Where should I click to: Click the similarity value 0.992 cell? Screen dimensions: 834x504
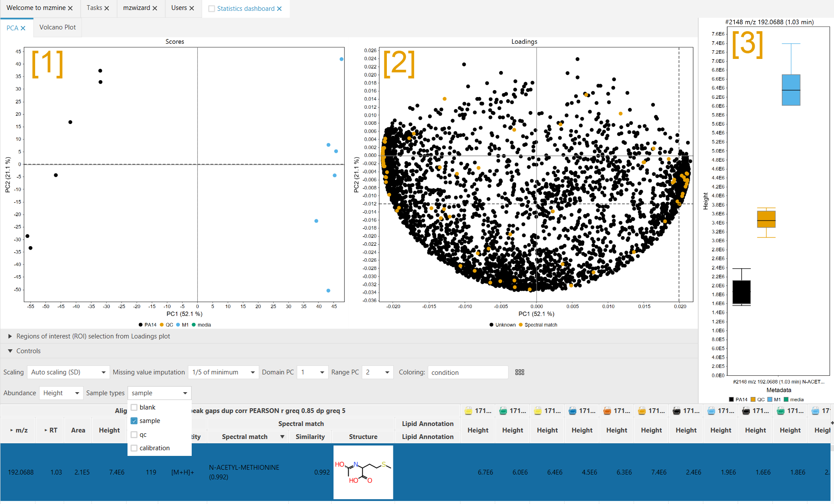click(322, 472)
